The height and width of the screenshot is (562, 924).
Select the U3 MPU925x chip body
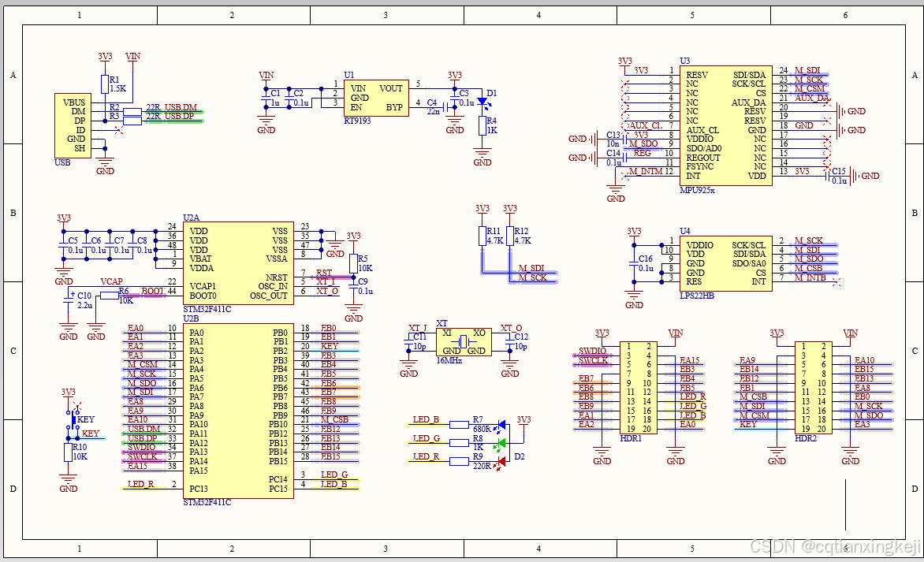tap(725, 125)
